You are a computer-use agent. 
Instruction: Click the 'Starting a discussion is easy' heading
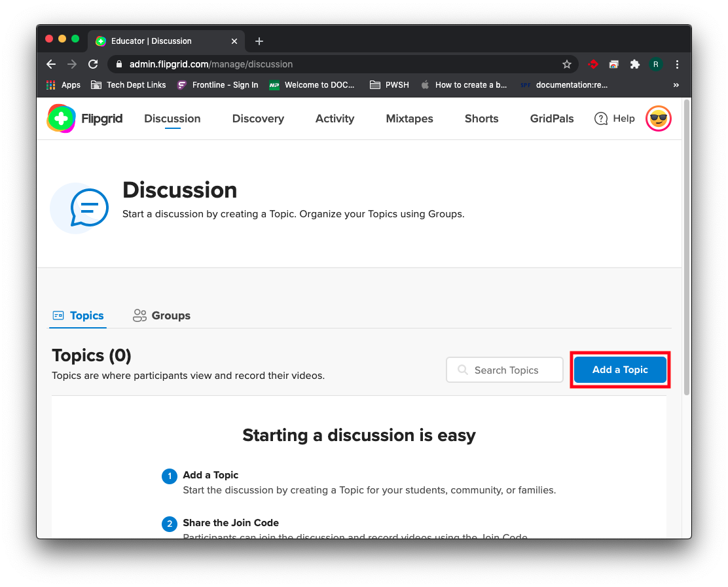[359, 435]
